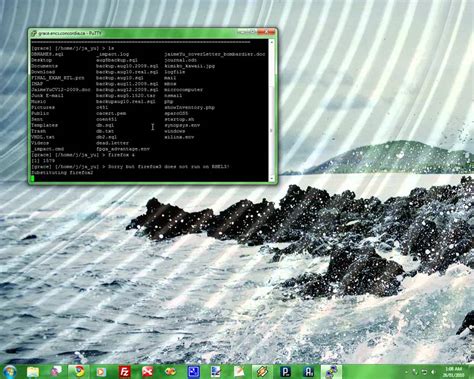Minimize the PuTTY window
The width and height of the screenshot is (474, 379).
click(243, 32)
